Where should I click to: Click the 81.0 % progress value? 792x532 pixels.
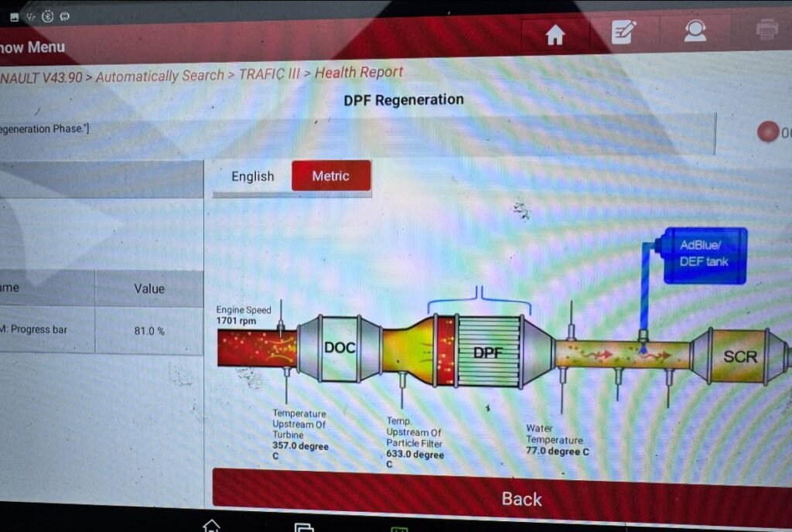coord(148,331)
